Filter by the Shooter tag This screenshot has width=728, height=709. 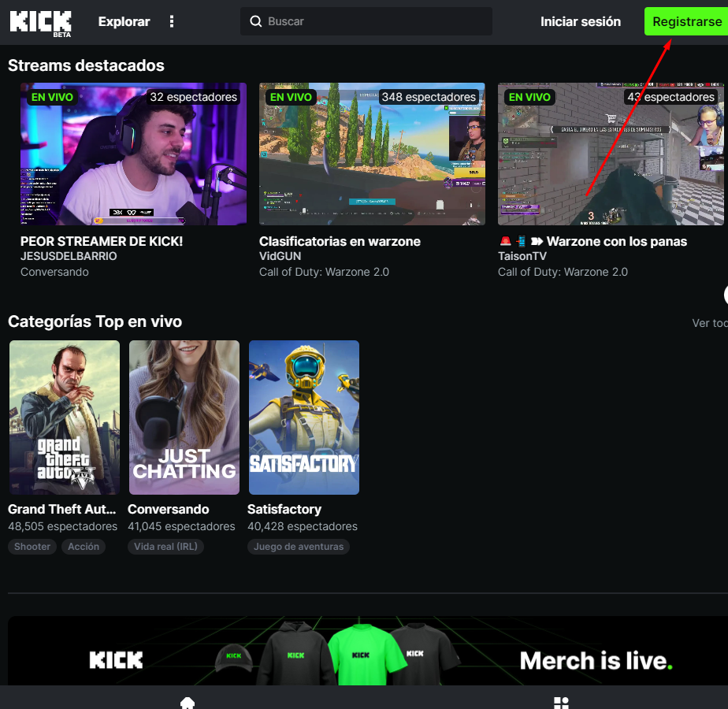(32, 547)
